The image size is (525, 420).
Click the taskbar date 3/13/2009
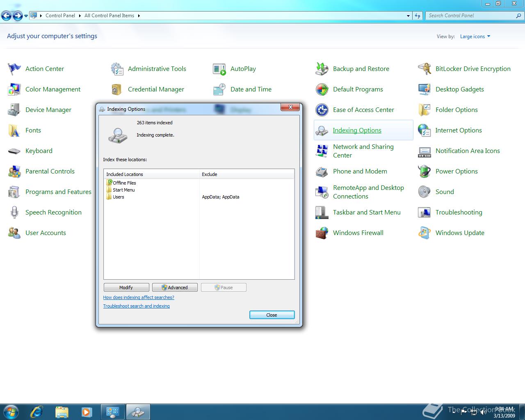click(504, 415)
